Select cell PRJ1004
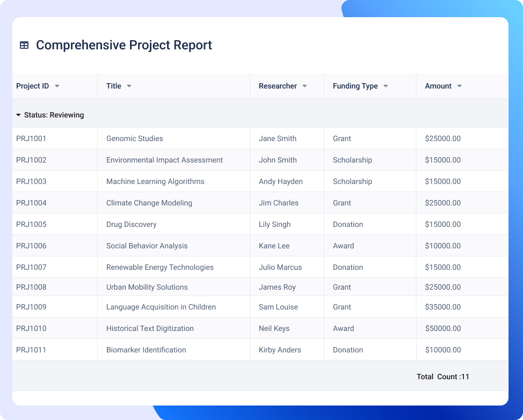This screenshot has width=523, height=420. coord(31,203)
